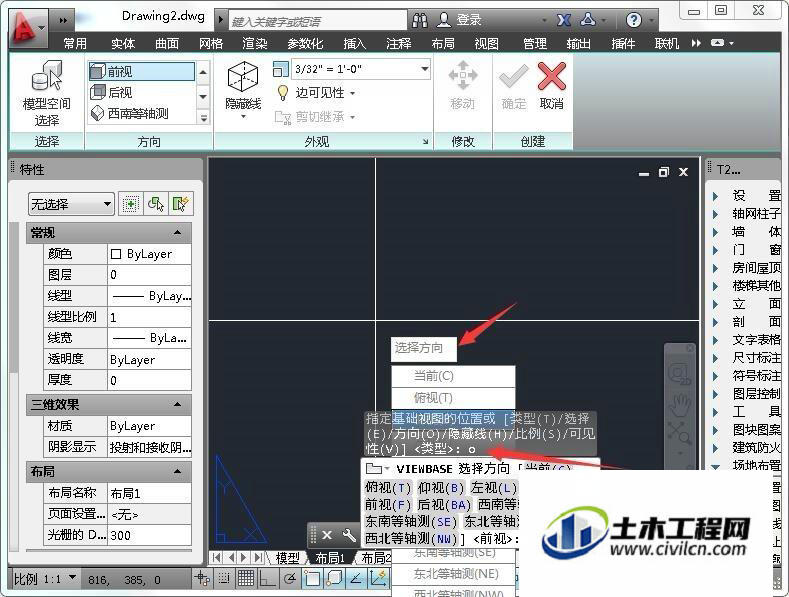Toggle Snap Mode in status bar
The width and height of the screenshot is (789, 597).
point(224,579)
